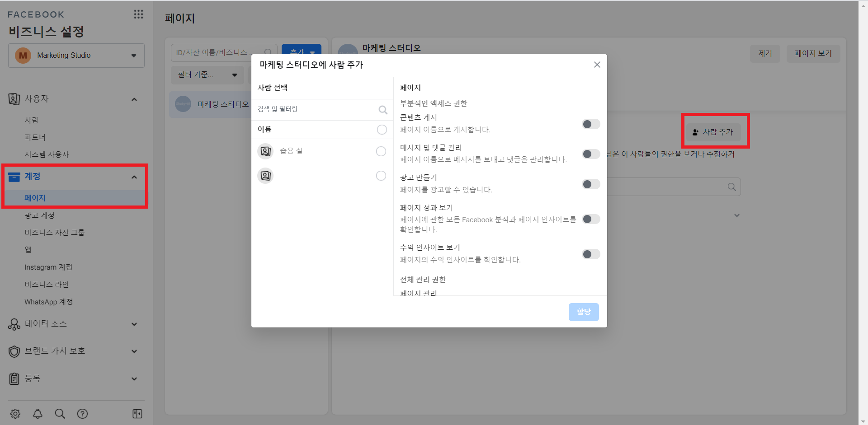This screenshot has width=868, height=425.
Task: Click avatar icon of 습용 실 person
Action: coord(265,151)
